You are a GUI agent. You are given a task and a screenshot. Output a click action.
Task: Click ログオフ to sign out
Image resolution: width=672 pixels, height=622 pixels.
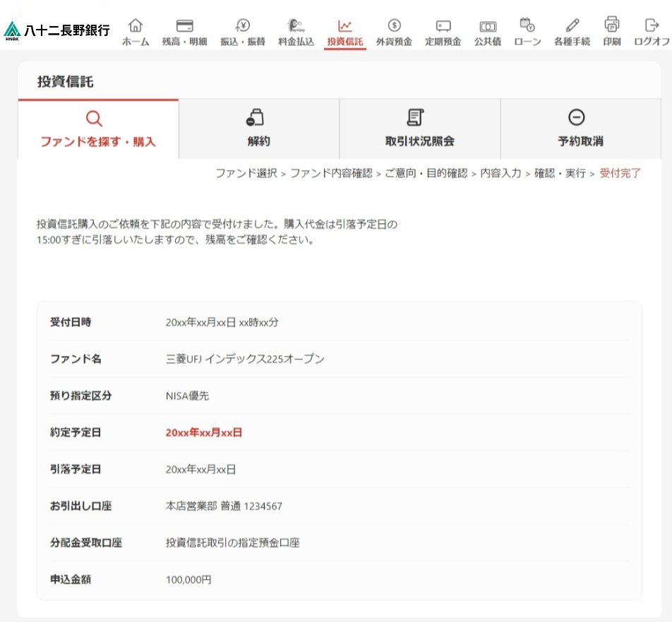(652, 32)
